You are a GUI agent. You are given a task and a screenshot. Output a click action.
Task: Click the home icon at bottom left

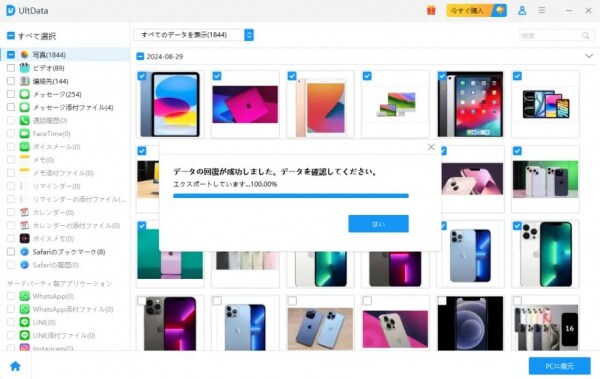(15, 366)
